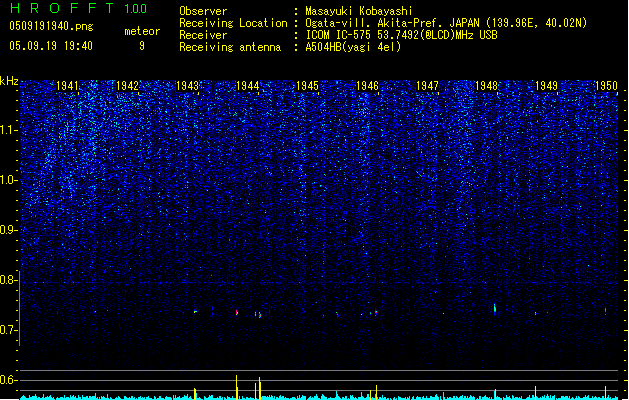
Task: Click the 1948 time marker
Action: coord(486,86)
